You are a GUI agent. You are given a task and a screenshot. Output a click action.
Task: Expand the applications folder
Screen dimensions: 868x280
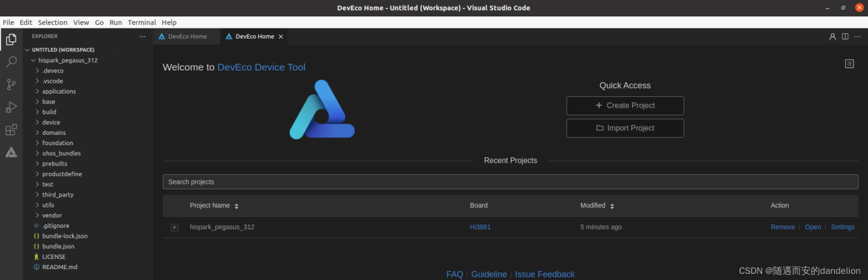(59, 92)
